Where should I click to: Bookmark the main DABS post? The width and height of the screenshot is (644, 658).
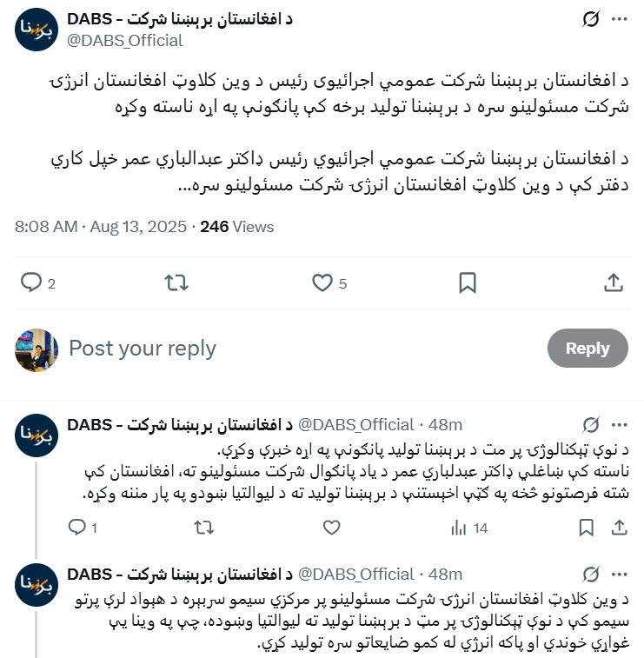tap(467, 282)
